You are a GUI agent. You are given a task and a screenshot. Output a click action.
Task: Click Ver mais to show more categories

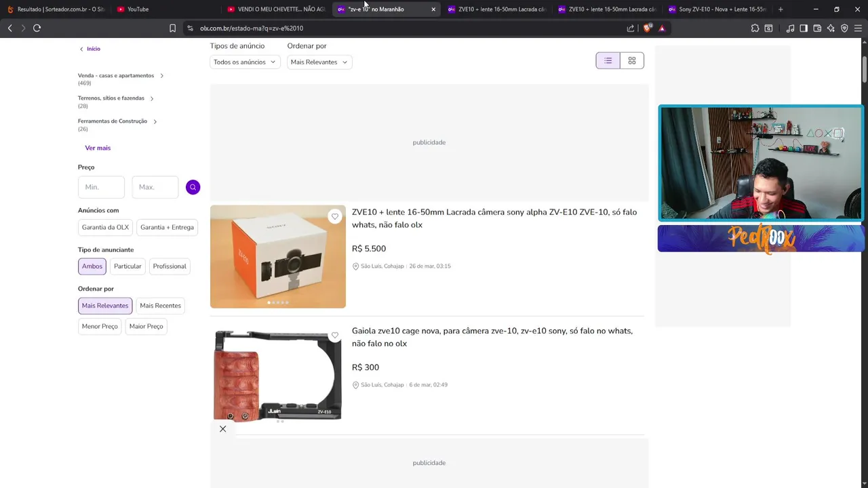pyautogui.click(x=98, y=148)
